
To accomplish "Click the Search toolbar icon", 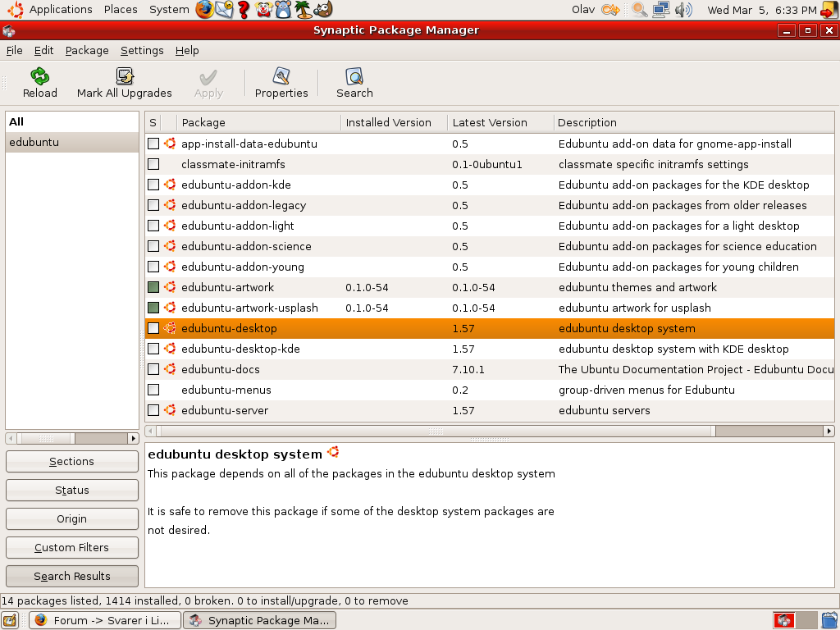I will point(354,76).
